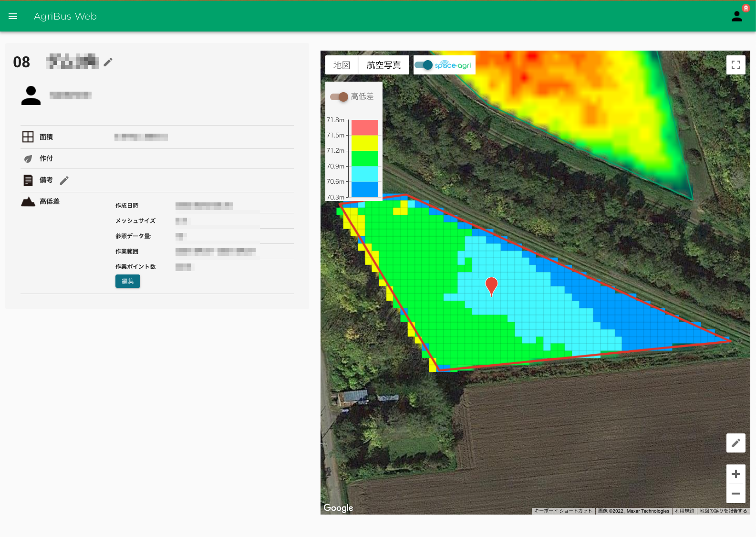
Task: Click the red legend color swatch
Action: click(365, 127)
